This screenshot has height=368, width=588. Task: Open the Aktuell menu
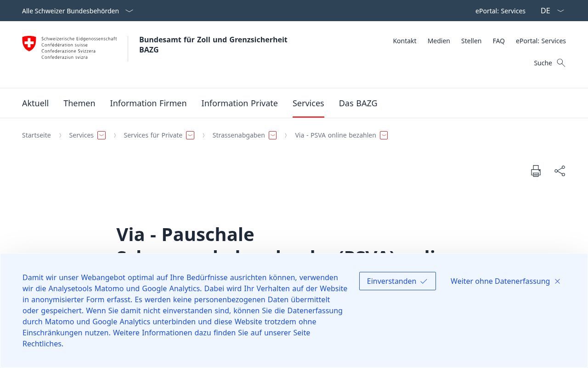(35, 103)
